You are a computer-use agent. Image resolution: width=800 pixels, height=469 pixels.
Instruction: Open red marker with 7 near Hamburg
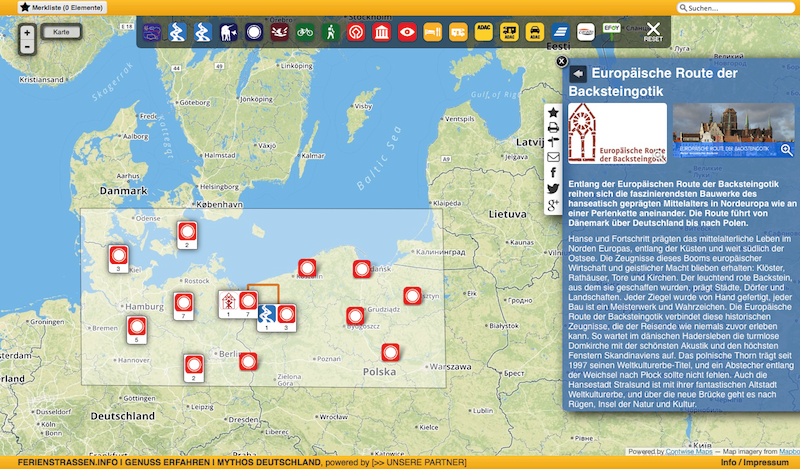(184, 306)
